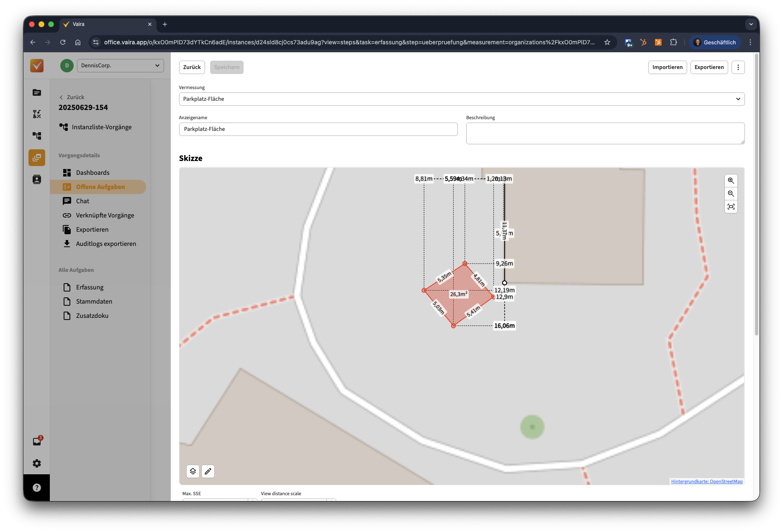Open Dashboards in the sidebar

tap(92, 173)
